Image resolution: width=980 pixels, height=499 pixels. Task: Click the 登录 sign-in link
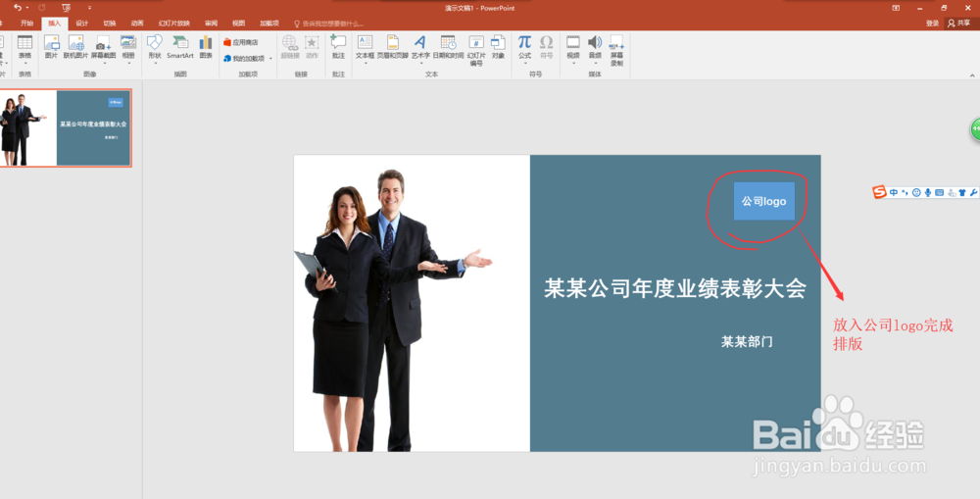click(x=933, y=24)
